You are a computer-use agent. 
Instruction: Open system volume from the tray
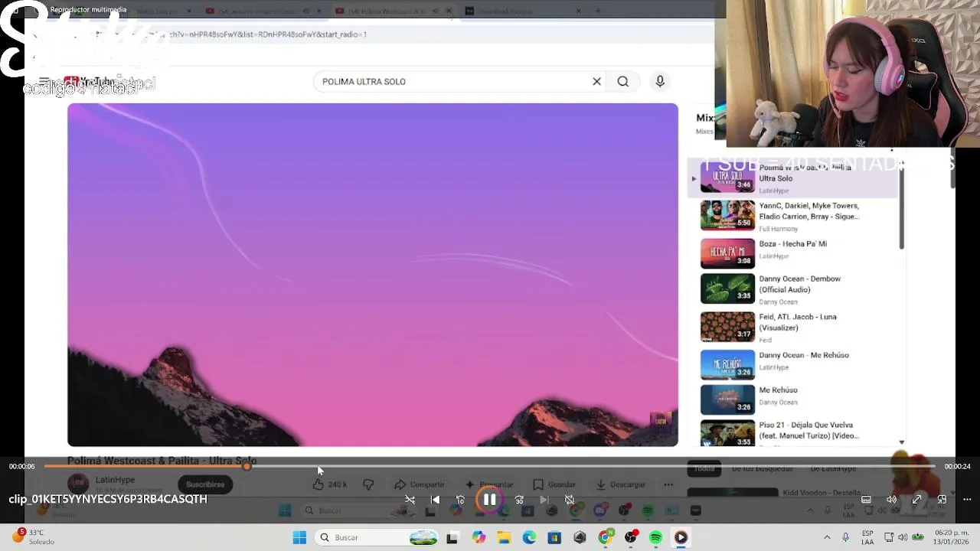coord(903,537)
